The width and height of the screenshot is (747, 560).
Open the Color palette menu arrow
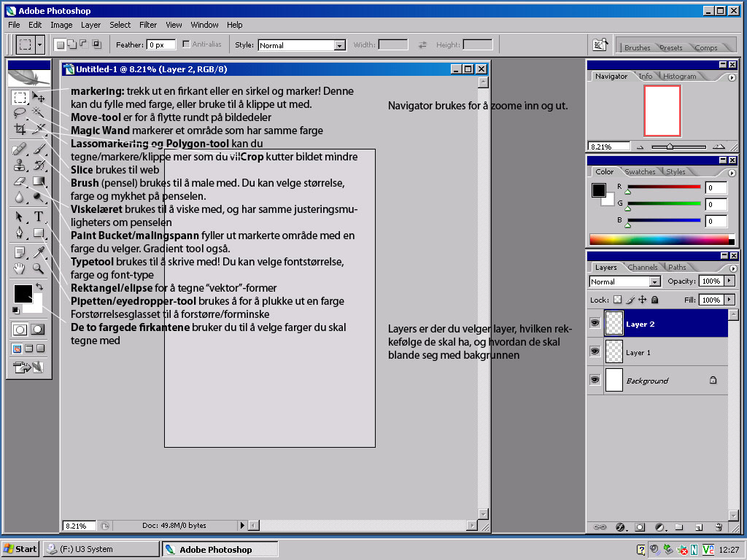pyautogui.click(x=732, y=173)
